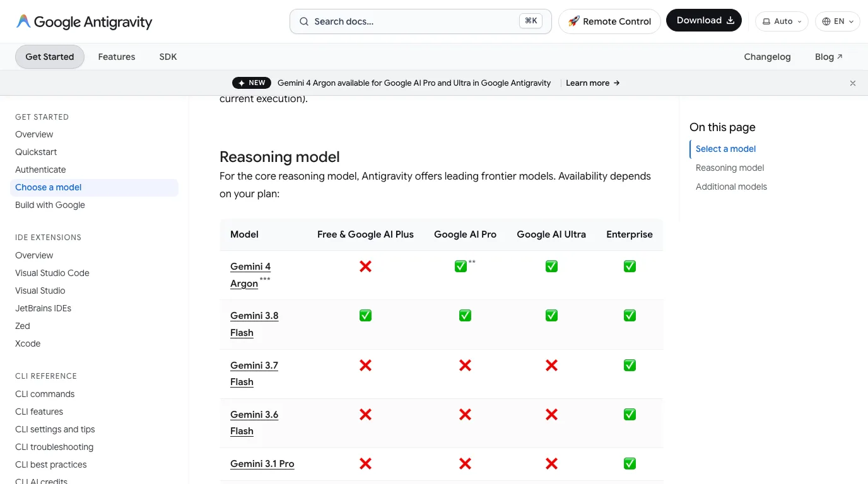Viewport: 868px width, 484px height.
Task: Open the EN language dropdown
Action: (838, 21)
